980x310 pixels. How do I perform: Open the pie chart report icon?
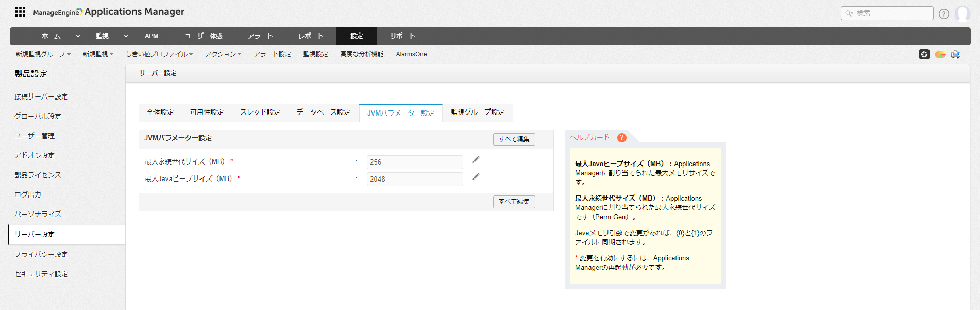click(x=940, y=54)
